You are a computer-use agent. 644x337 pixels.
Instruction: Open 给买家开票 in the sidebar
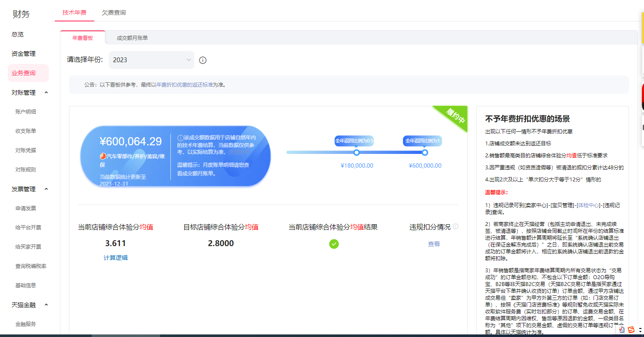[28, 247]
